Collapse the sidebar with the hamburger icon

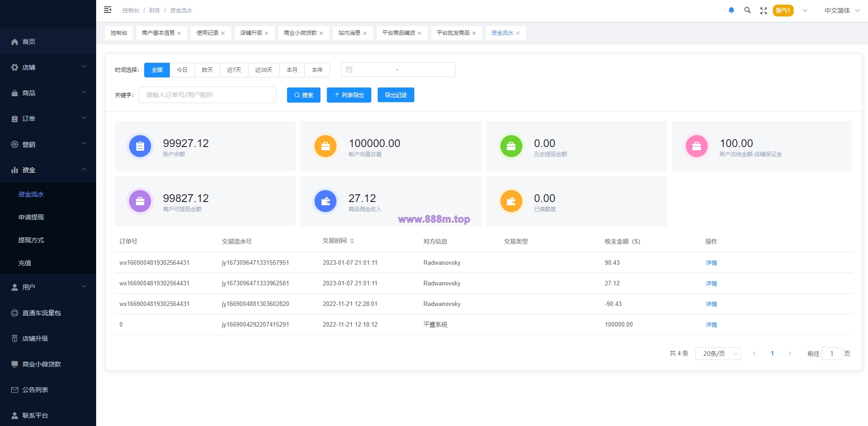click(x=108, y=10)
